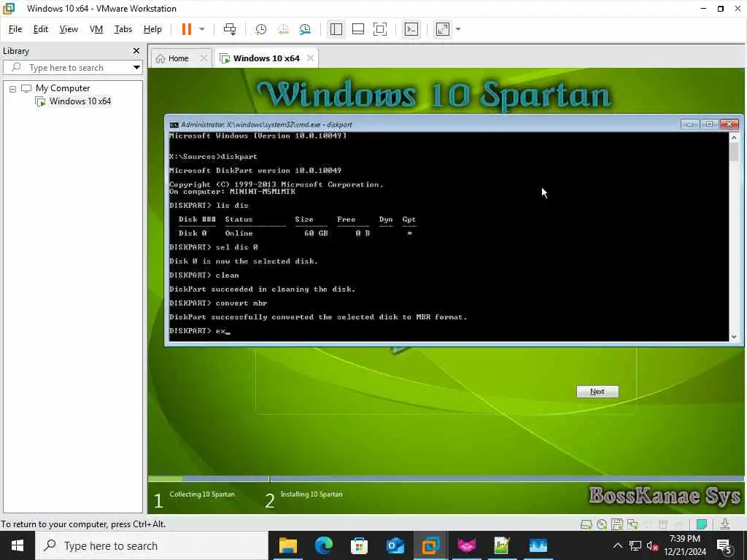Pause the virtual machine with orange button

pos(186,29)
